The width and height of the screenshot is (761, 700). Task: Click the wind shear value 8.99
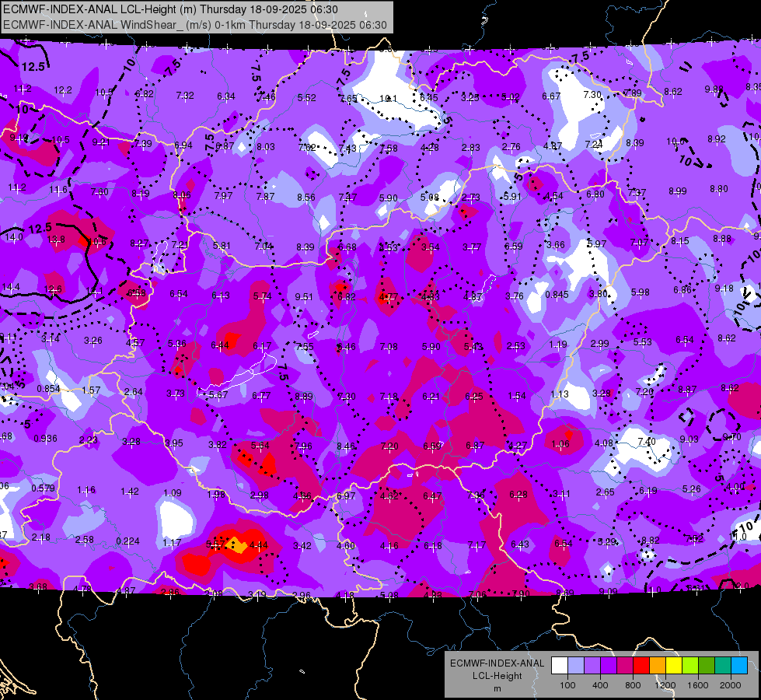[x=678, y=191]
